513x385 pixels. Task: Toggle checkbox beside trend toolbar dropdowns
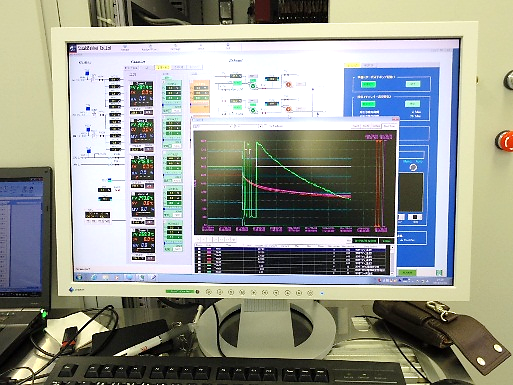click(x=266, y=126)
